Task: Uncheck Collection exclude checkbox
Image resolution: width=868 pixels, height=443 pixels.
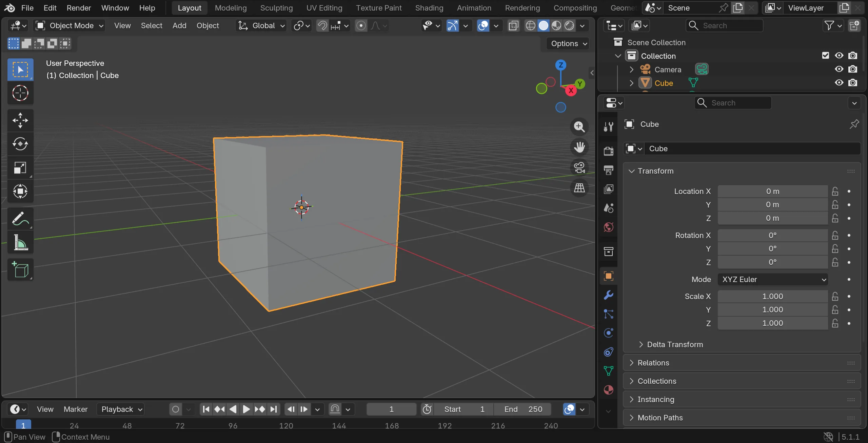Action: tap(825, 56)
